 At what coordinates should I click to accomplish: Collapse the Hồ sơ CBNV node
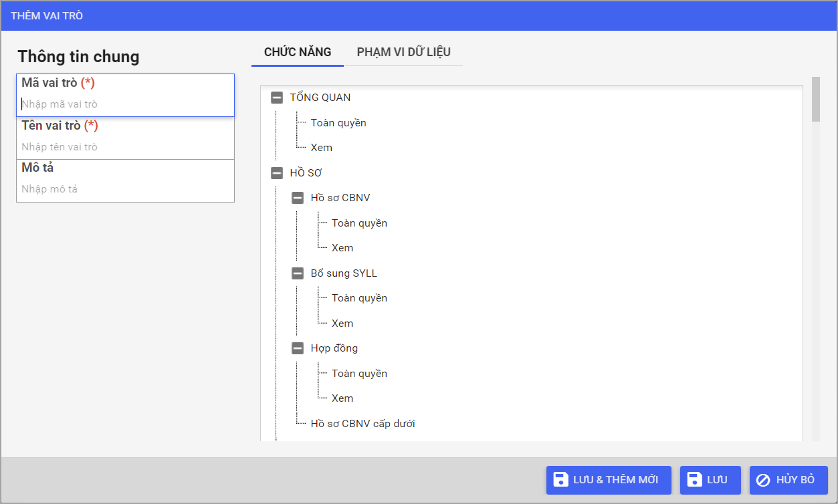point(298,198)
